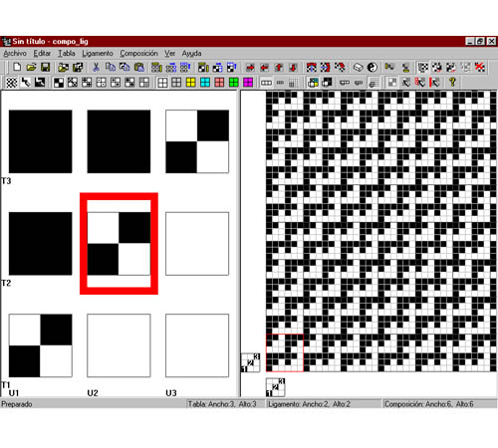
Task: Click the red up-arrow shift icon
Action: 279,68
